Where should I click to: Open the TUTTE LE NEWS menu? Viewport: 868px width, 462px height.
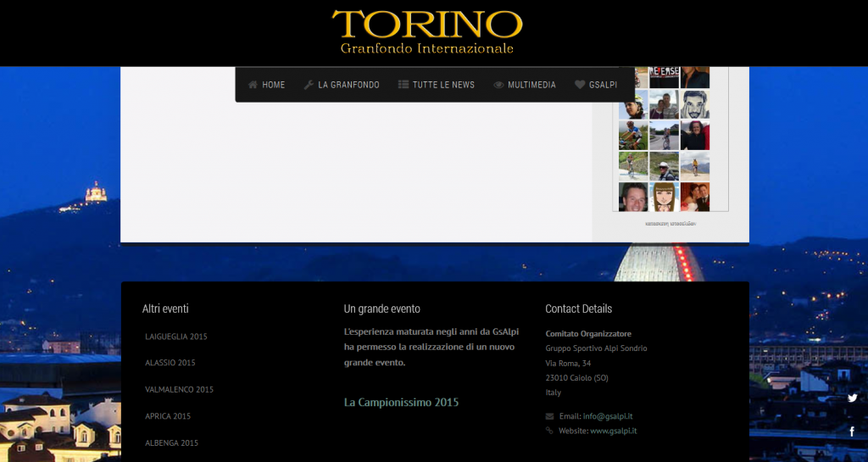[x=443, y=85]
